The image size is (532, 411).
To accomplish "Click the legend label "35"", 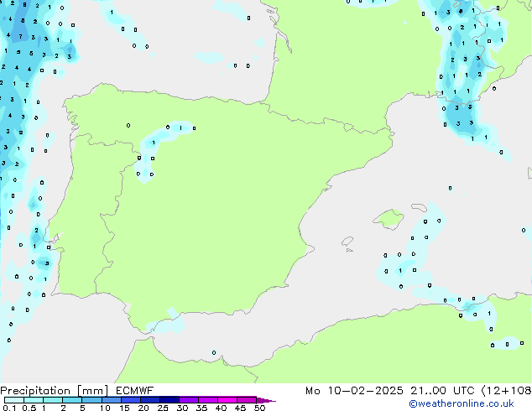I will 201,408.
